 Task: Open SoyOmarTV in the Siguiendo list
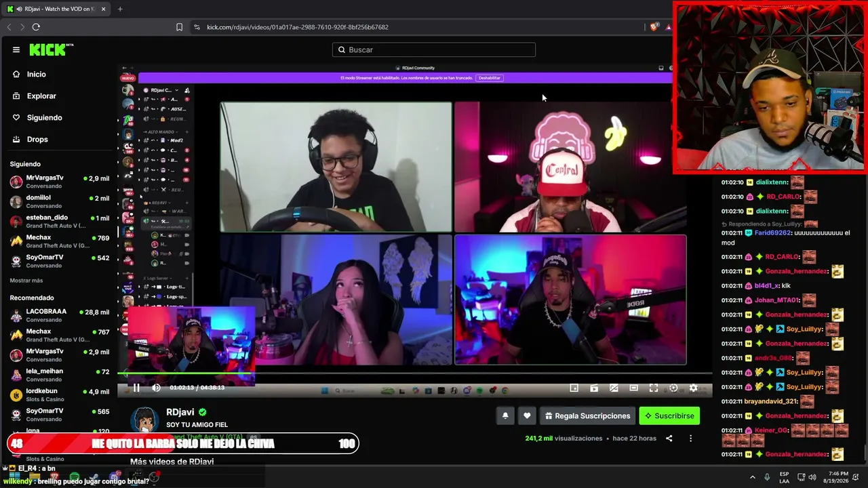[x=60, y=261]
